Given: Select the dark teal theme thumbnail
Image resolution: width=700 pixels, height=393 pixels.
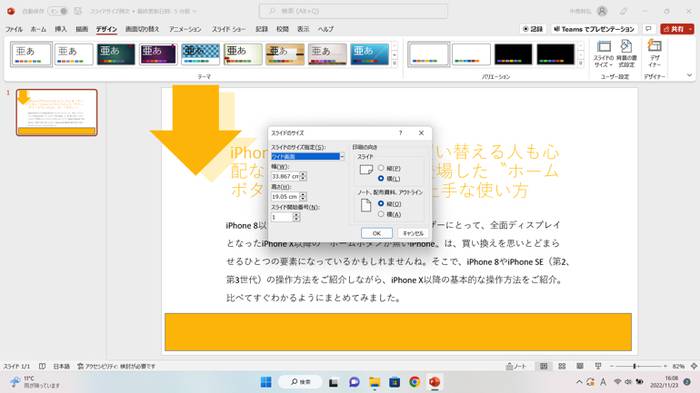Looking at the screenshot, I should pos(116,54).
